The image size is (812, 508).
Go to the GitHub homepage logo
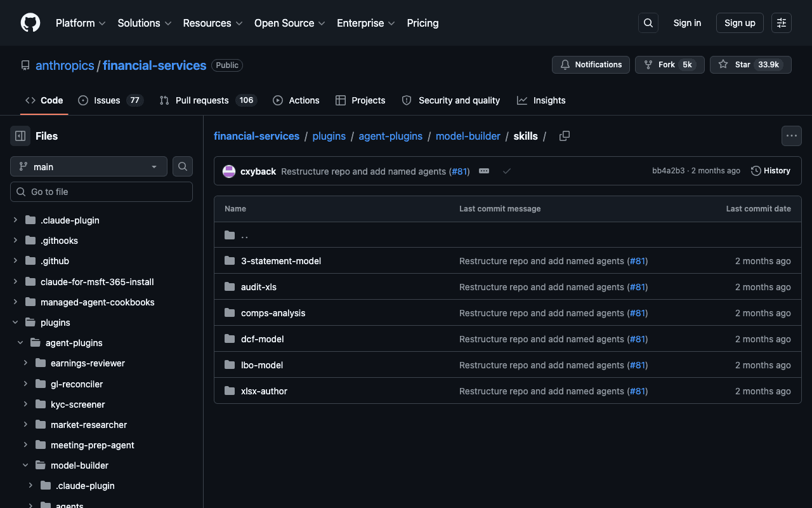point(30,23)
